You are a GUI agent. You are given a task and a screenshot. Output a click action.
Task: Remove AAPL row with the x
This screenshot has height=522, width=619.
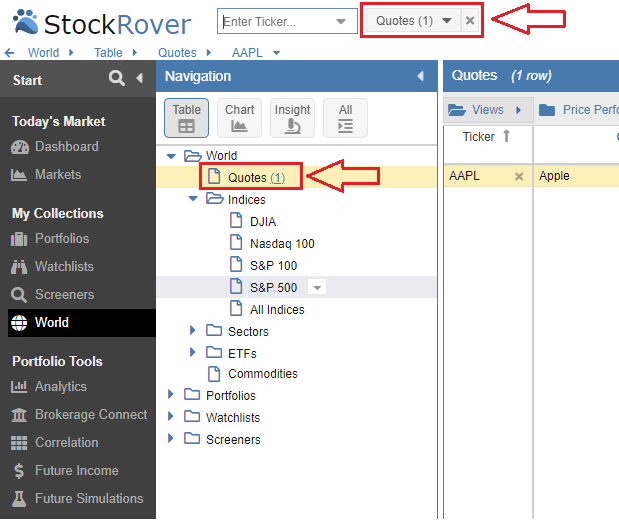518,176
